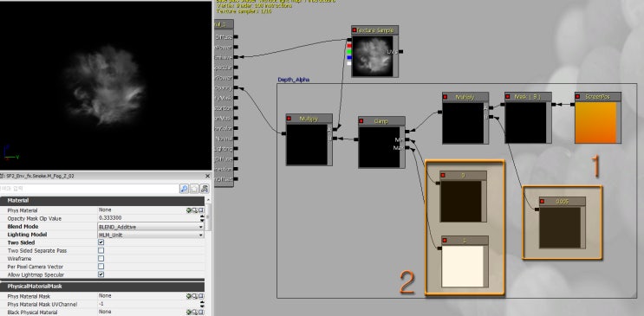Enable Two Sided Separate Pass checkbox
This screenshot has height=316, width=644.
[101, 250]
